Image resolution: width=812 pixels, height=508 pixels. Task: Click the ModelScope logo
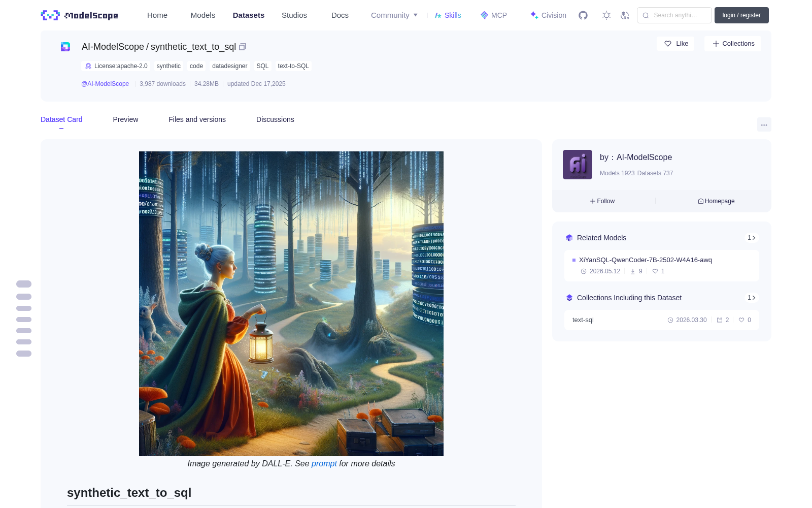point(79,15)
